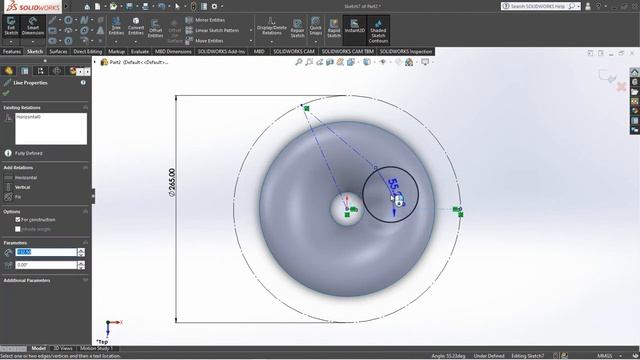
Task: Click Convert Entities tool
Action: click(x=136, y=27)
